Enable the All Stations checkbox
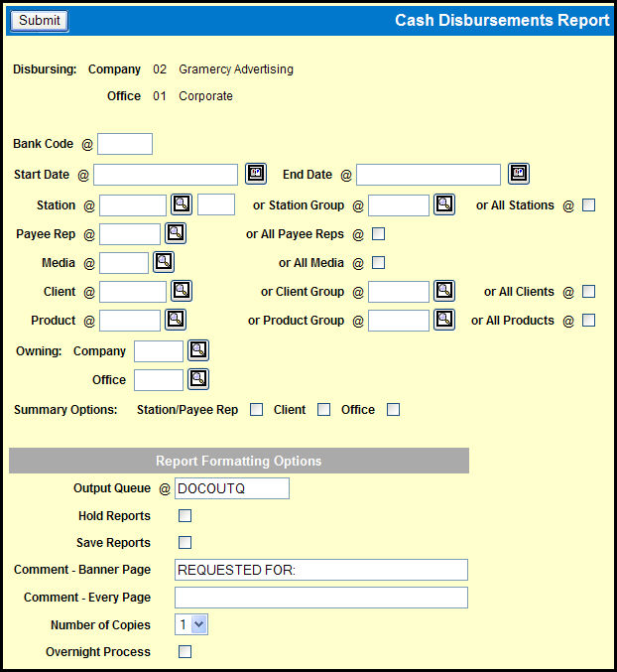This screenshot has width=617, height=672. click(x=589, y=205)
